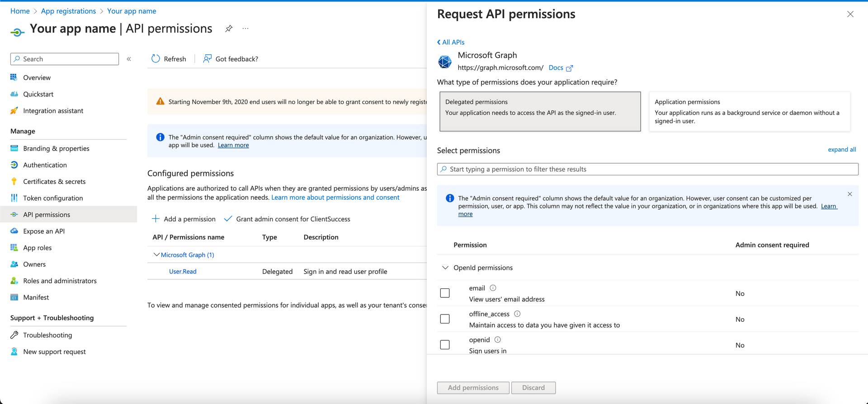Viewport: 868px width, 404px height.
Task: Click expand all permissions link
Action: [x=842, y=149]
